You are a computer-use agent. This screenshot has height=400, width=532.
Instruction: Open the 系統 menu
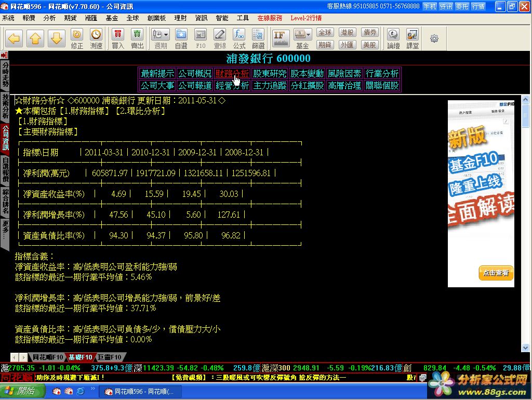click(8, 18)
